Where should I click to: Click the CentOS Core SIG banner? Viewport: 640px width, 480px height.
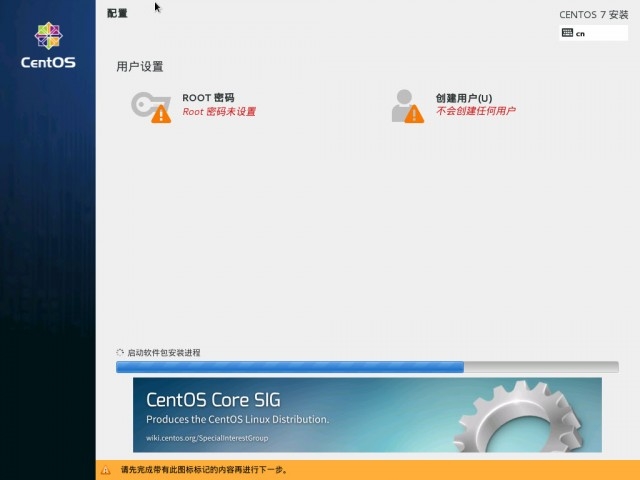(x=367, y=415)
